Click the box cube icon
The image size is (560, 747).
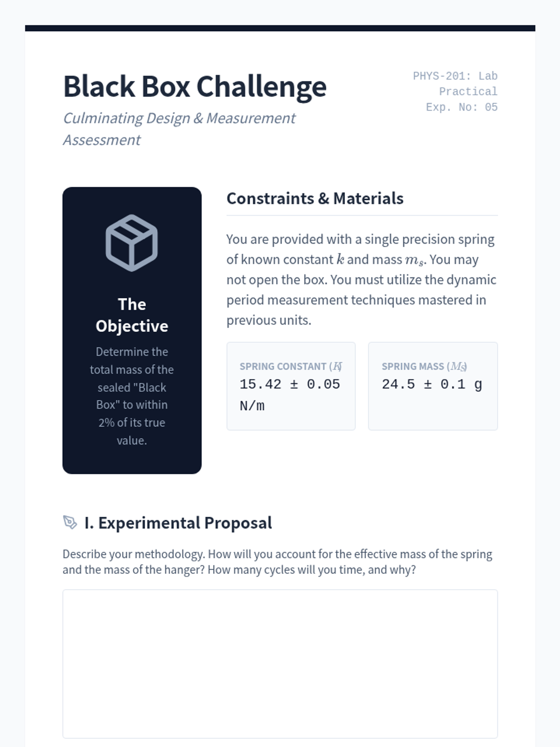point(132,243)
